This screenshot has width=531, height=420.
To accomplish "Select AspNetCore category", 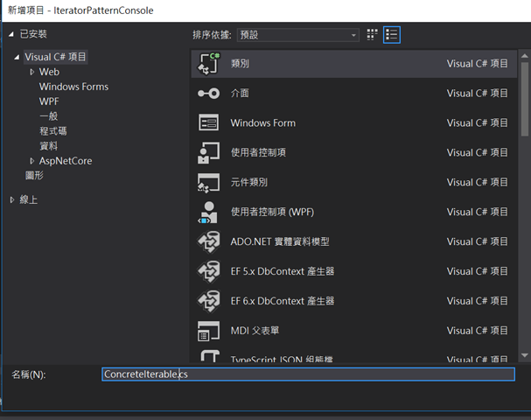I will pyautogui.click(x=66, y=161).
